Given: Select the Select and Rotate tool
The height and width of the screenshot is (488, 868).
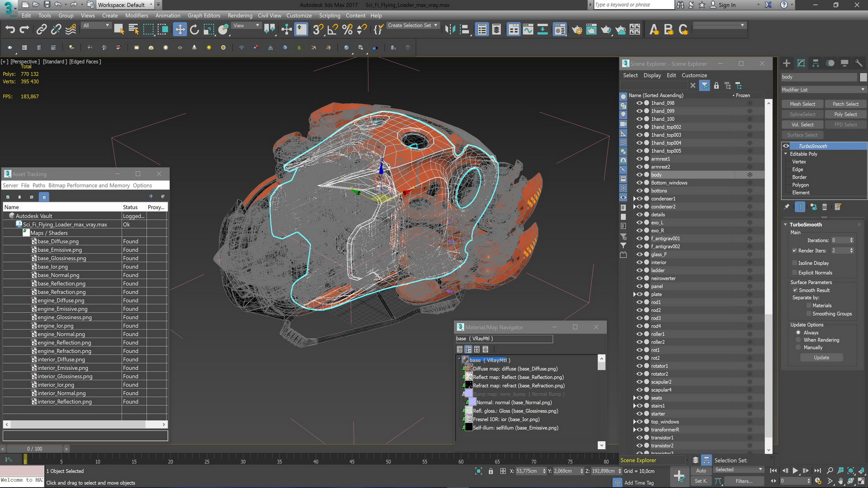Looking at the screenshot, I should click(194, 30).
